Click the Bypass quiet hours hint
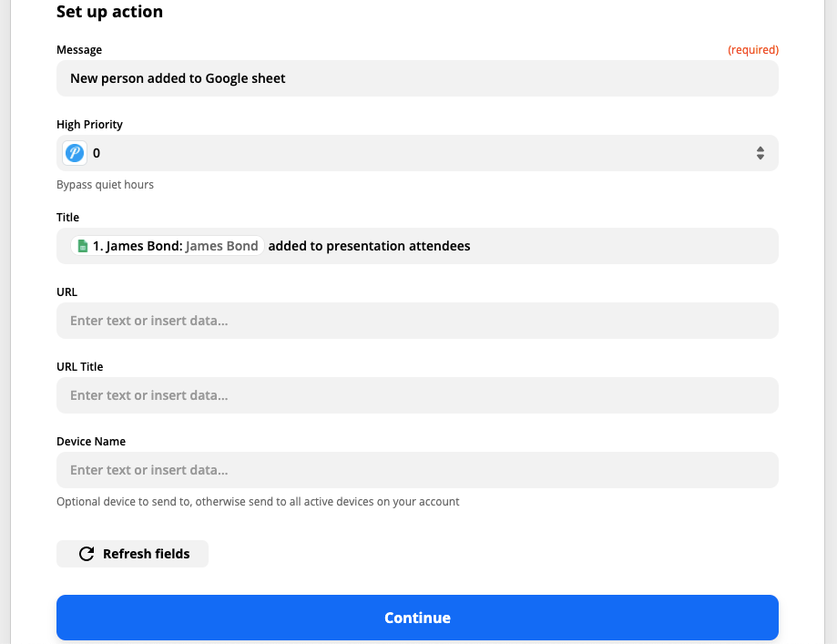This screenshot has width=837, height=644. [x=105, y=185]
